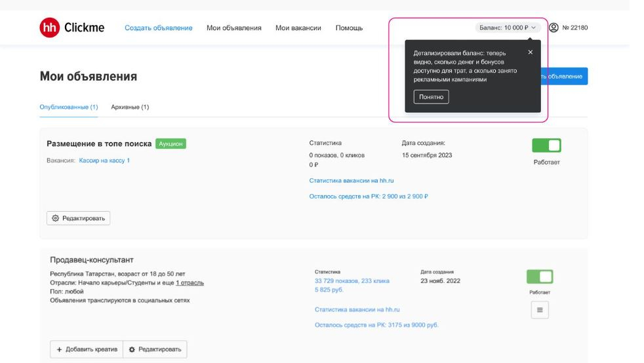Open the user account icon
This screenshot has height=363, width=644.
click(553, 28)
